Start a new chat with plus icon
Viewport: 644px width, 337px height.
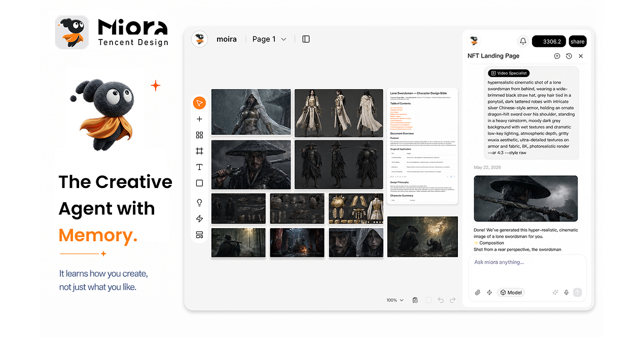pyautogui.click(x=557, y=56)
